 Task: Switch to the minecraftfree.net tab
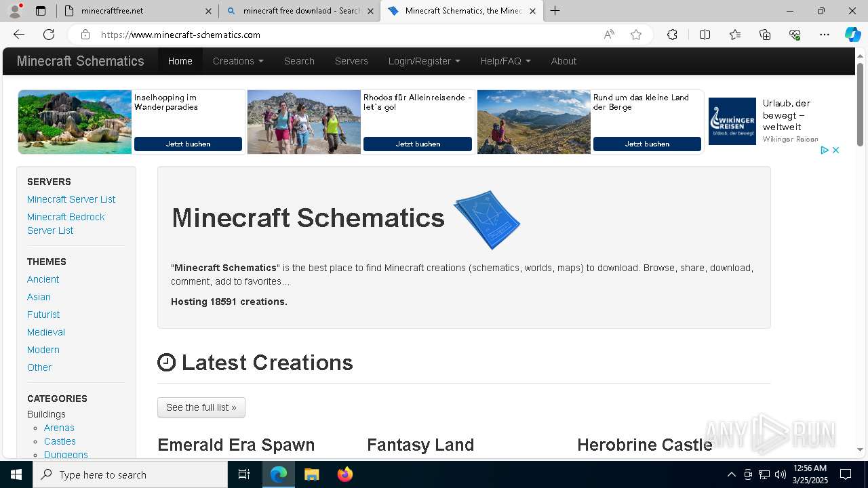click(139, 11)
